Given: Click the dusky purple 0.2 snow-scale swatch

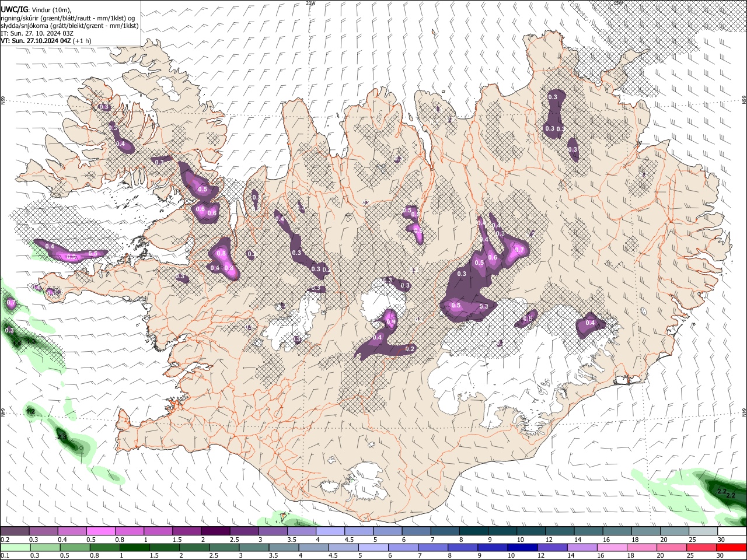Looking at the screenshot, I should [x=15, y=531].
